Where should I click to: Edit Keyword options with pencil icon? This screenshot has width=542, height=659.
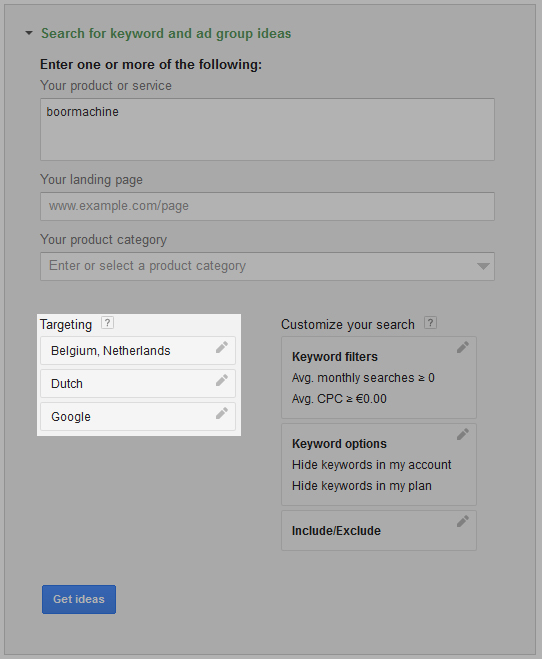point(463,434)
